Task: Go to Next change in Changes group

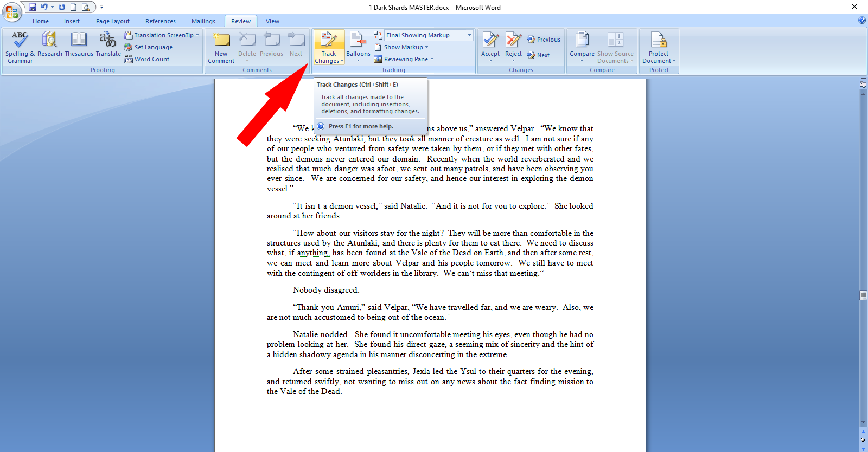Action: tap(538, 55)
